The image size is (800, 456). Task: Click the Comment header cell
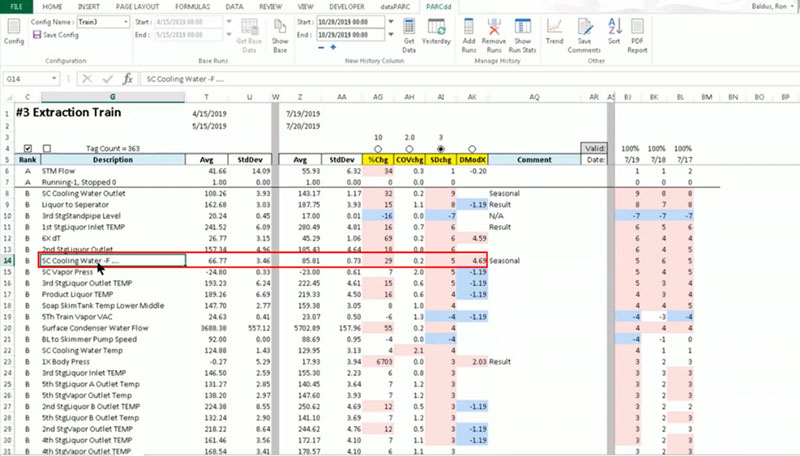[x=534, y=160]
